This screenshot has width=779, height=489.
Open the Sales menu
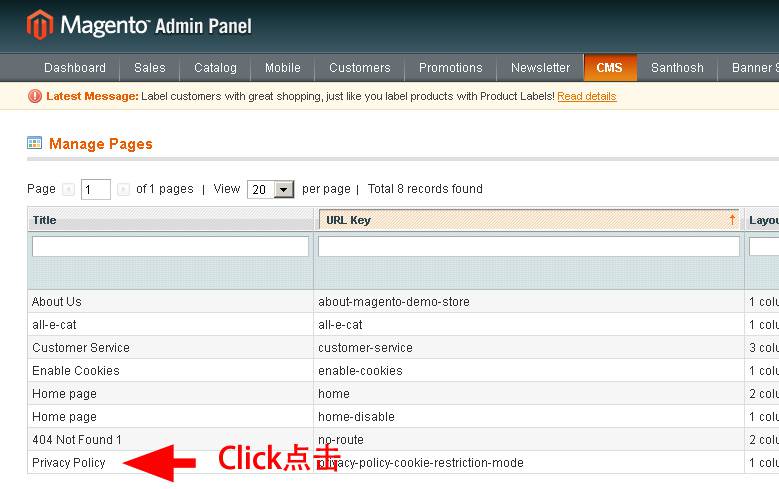coord(150,68)
